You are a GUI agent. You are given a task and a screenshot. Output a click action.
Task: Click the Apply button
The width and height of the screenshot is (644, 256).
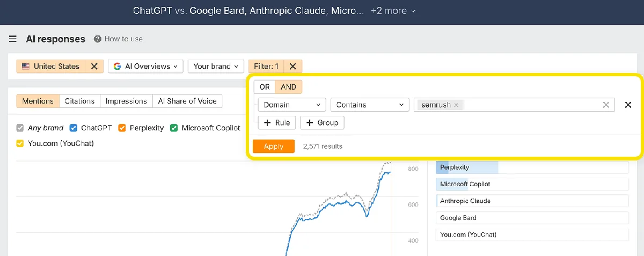[x=274, y=147]
